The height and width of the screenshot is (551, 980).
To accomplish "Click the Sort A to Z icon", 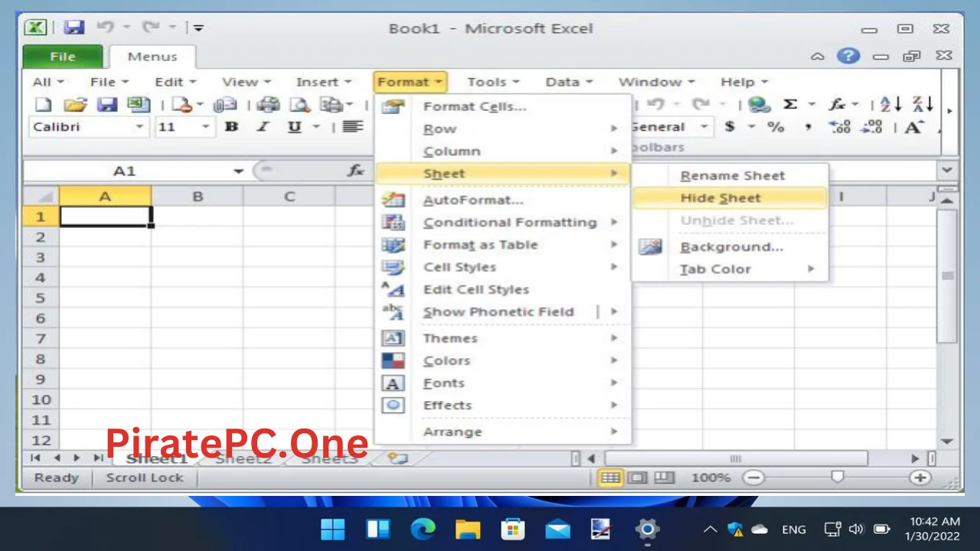I will [x=890, y=105].
